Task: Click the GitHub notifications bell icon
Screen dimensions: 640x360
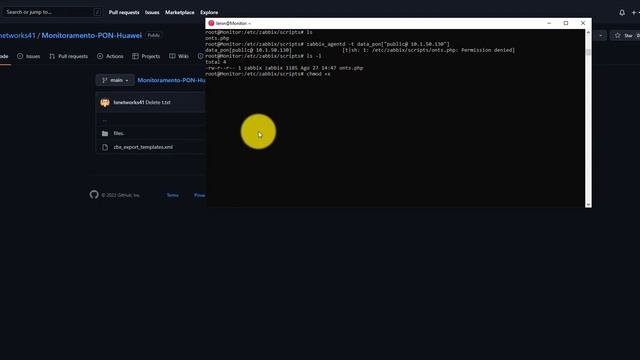Action: [622, 13]
